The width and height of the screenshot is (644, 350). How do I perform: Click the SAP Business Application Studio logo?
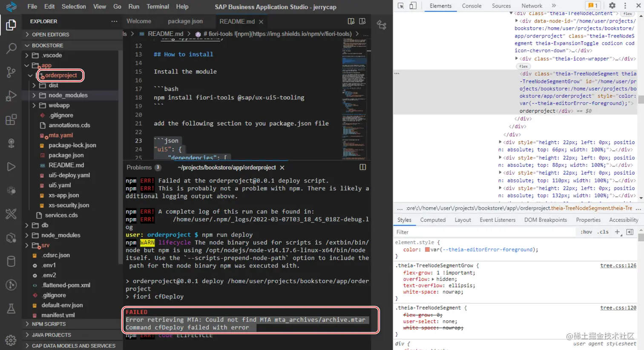[11, 6]
